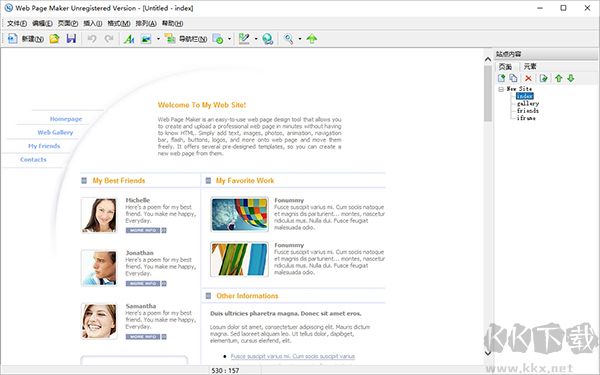
Task: Select the 'My Favorite Work' section heading
Action: pyautogui.click(x=245, y=181)
